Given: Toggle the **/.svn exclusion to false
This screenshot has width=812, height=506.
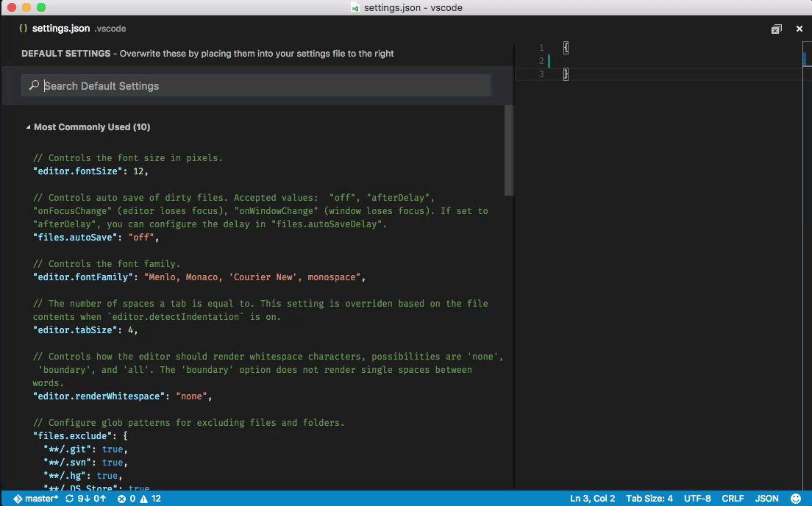Looking at the screenshot, I should point(113,463).
